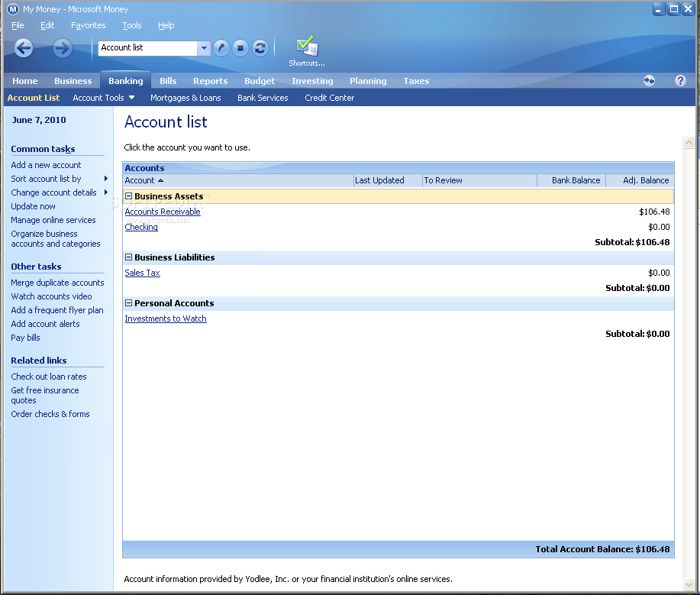Click the Help question-mark icon
This screenshot has height=595, width=700.
tap(679, 80)
